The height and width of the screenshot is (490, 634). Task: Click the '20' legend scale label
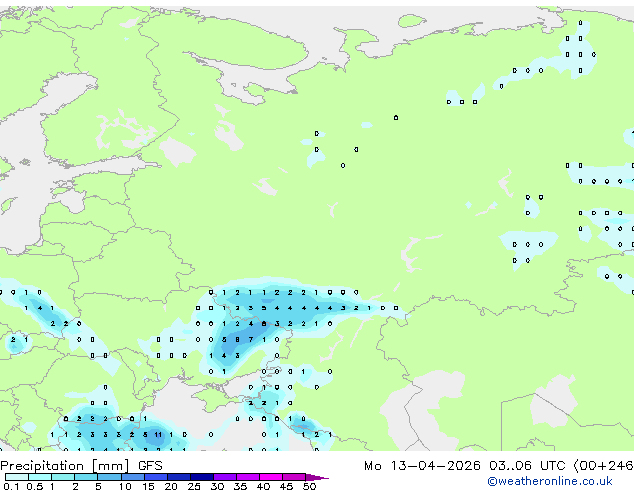(x=171, y=486)
